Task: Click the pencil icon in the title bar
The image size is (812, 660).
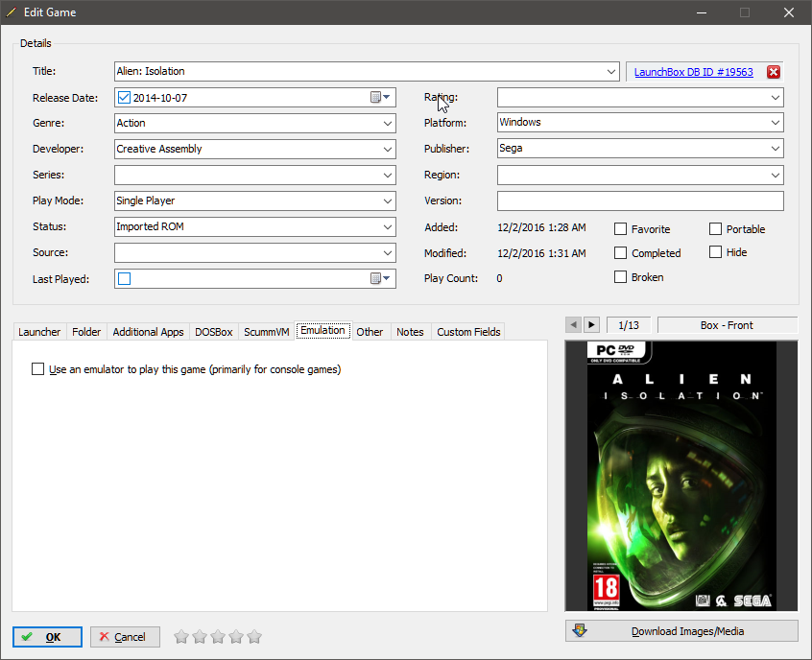Action: 11,12
